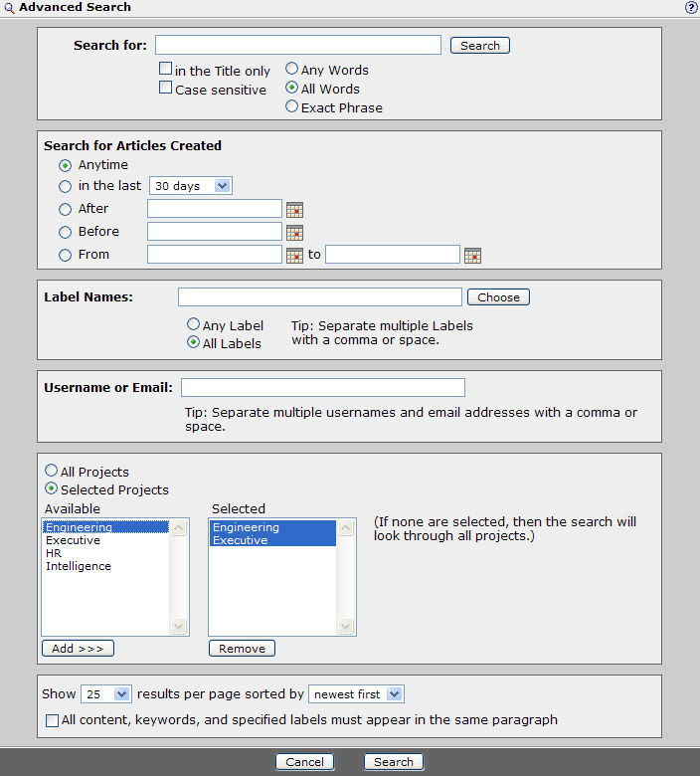700x776 pixels.
Task: Choose the Any Label radio button
Action: [x=194, y=325]
